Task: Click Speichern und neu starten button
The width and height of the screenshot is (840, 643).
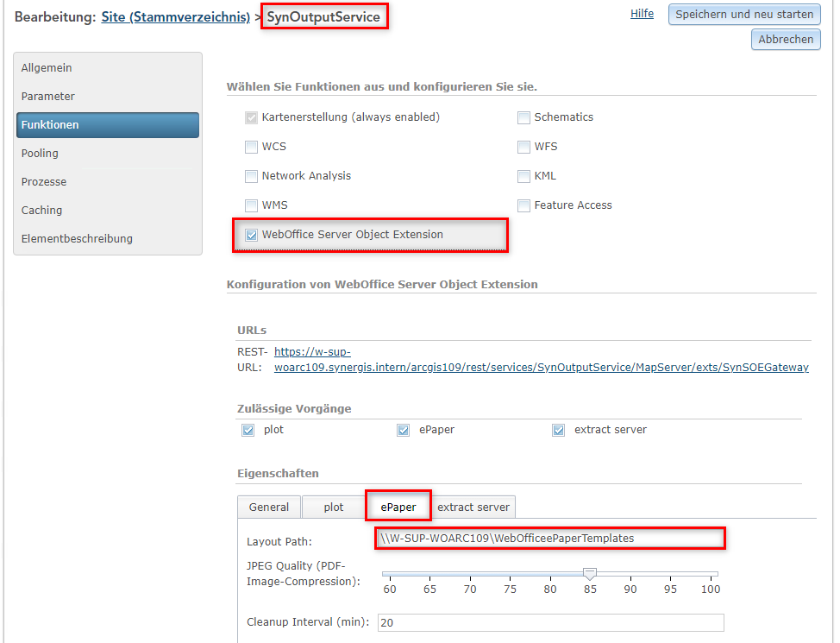Action: 744,14
